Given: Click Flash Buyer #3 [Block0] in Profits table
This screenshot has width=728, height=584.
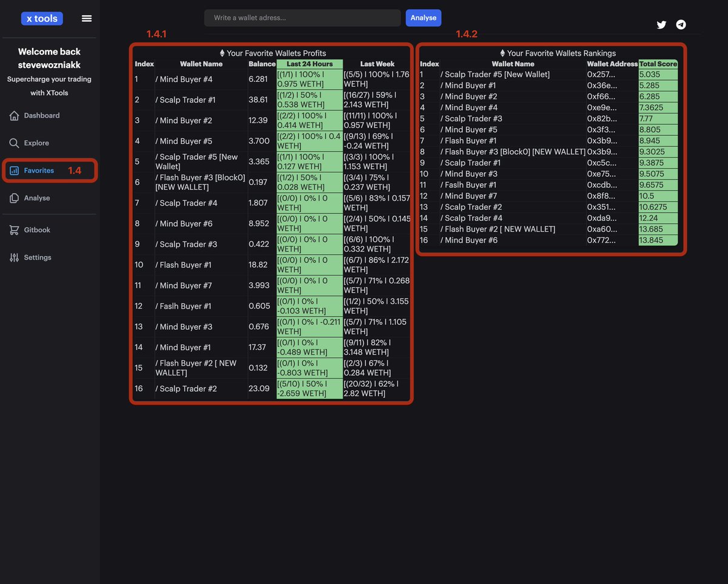Looking at the screenshot, I should 201,183.
